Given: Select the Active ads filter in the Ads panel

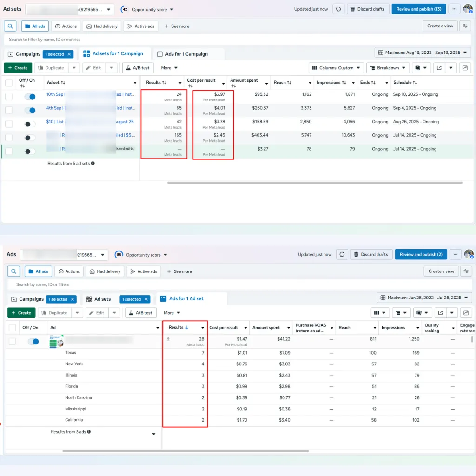Looking at the screenshot, I should pyautogui.click(x=144, y=271).
